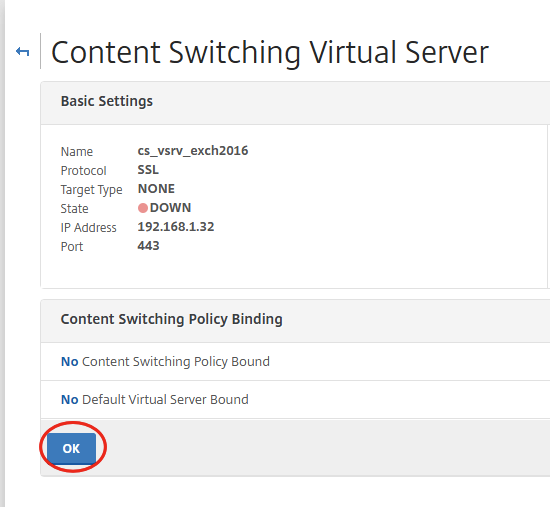Select the 192.168.1.32 IP address value

tap(176, 227)
